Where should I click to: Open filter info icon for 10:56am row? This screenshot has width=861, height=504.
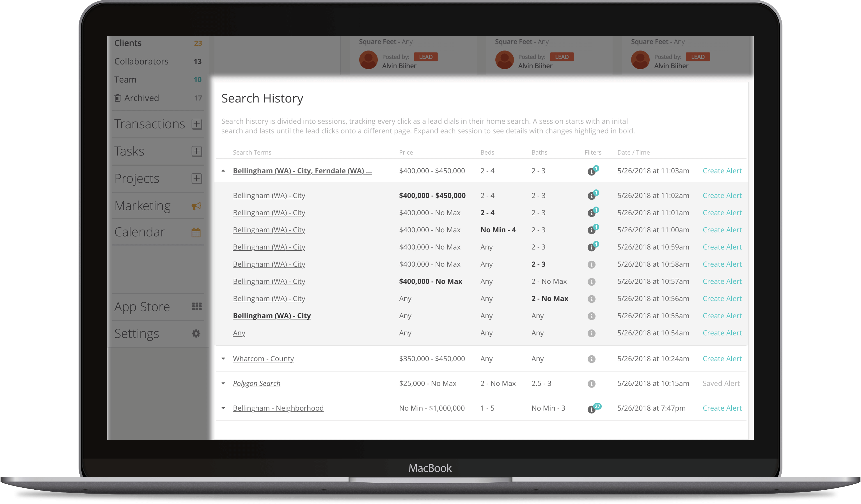point(591,299)
